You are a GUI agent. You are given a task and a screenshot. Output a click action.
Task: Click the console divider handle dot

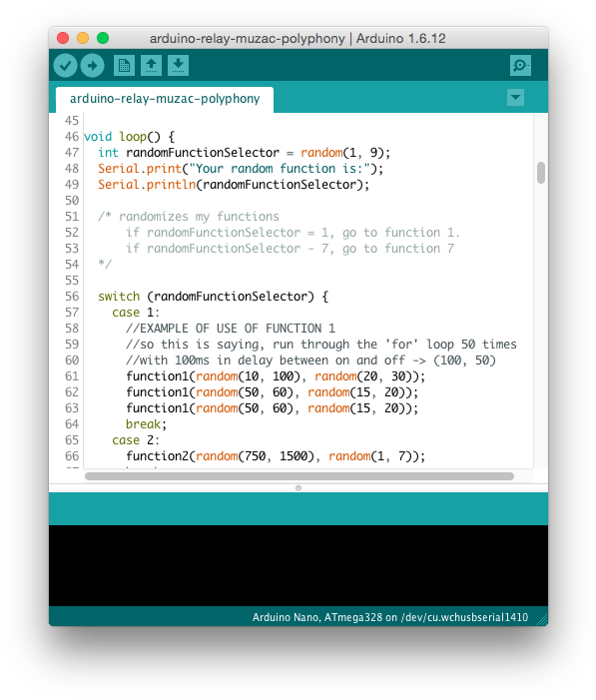tap(298, 488)
